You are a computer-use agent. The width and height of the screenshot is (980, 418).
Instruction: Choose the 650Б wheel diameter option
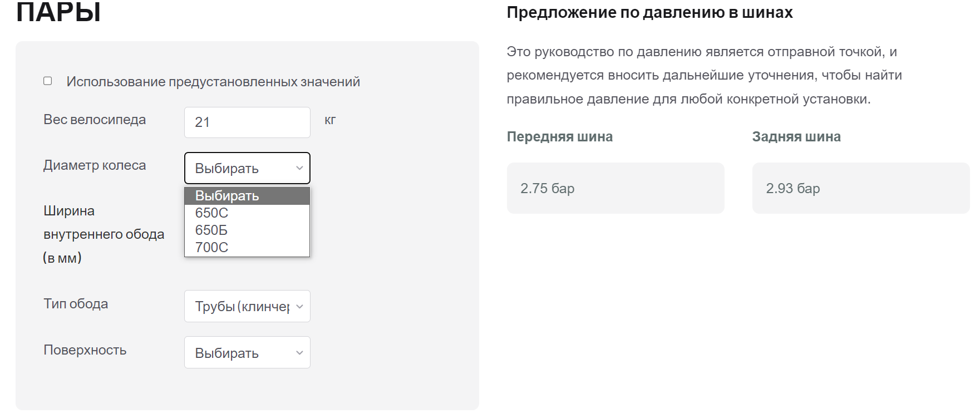[x=211, y=230]
